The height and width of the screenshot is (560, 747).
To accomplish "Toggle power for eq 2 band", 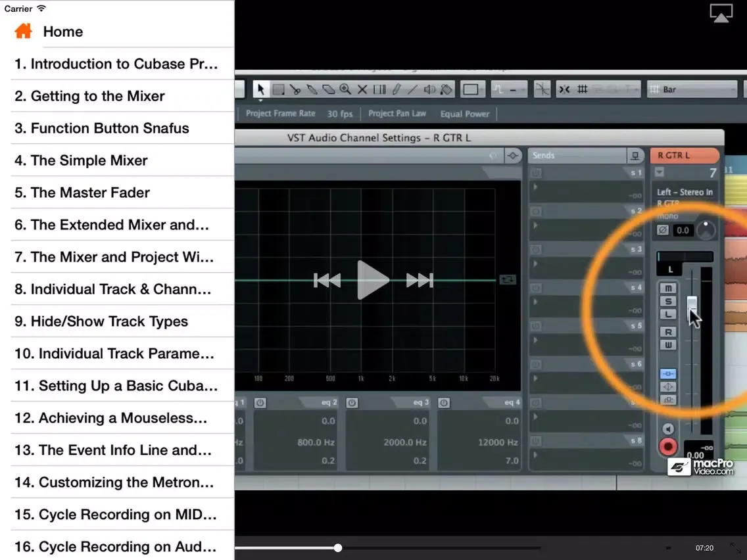I will pyautogui.click(x=260, y=403).
